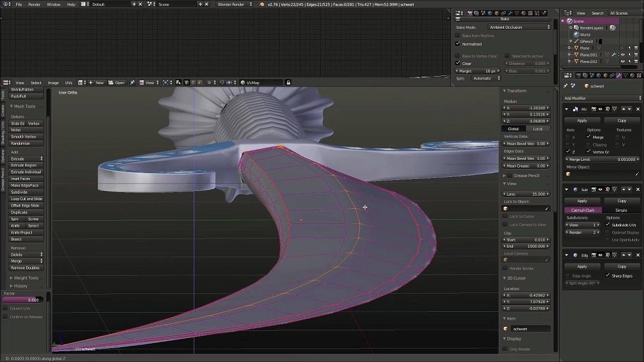This screenshot has height=362, width=644.
Task: Collapse the Transform panel
Action: tap(504, 91)
